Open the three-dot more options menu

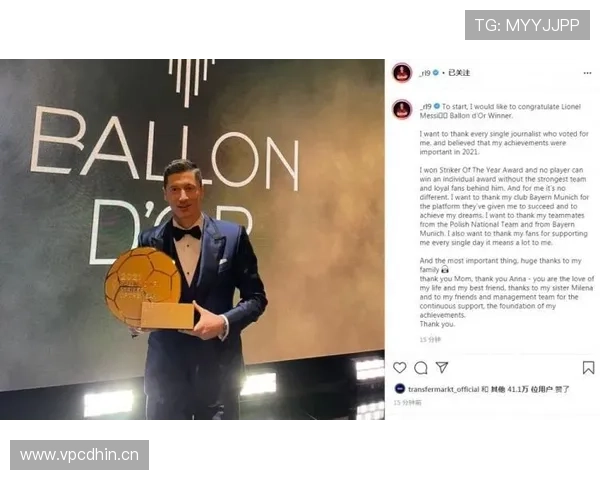coord(587,73)
